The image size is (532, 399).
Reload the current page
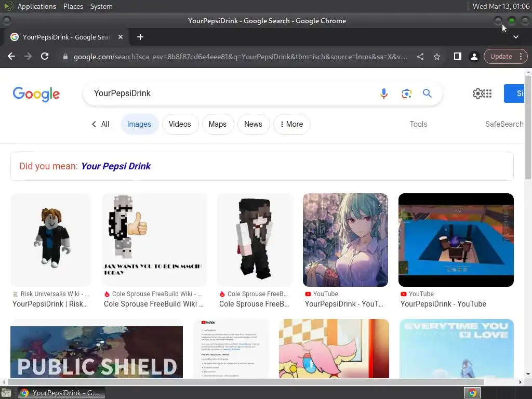point(45,56)
